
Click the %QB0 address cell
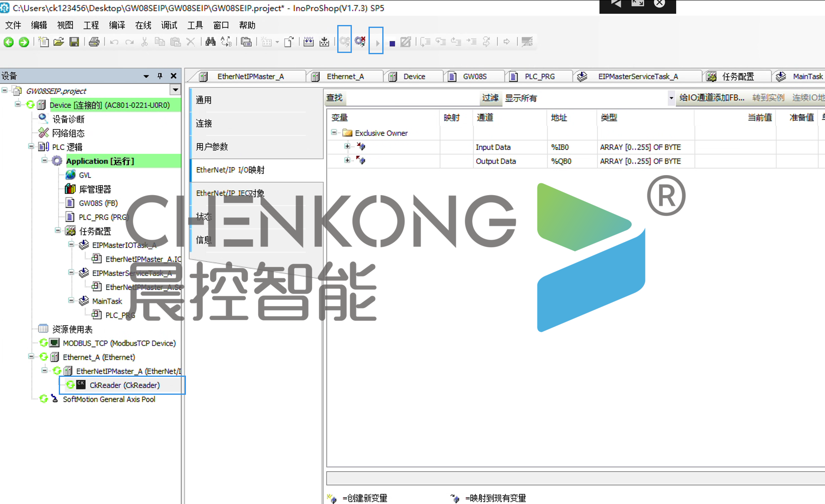click(x=572, y=161)
